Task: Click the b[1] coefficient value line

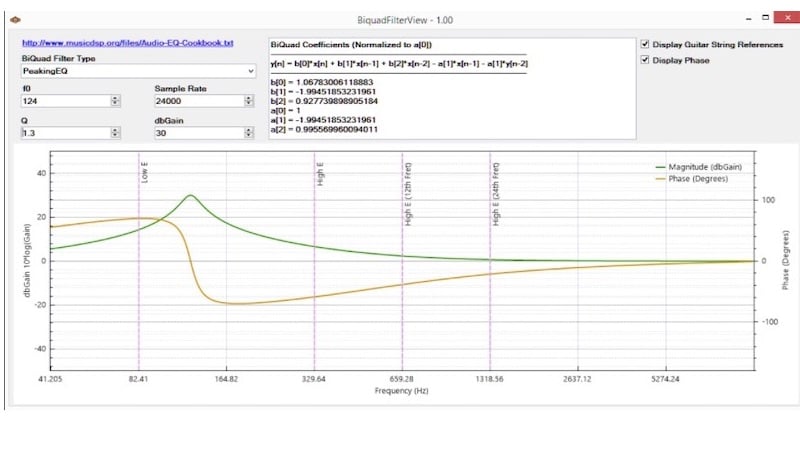Action: (x=323, y=92)
